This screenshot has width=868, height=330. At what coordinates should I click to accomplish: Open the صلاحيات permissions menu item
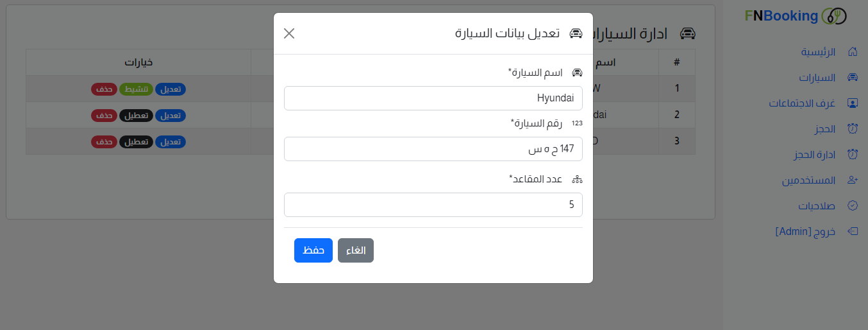pos(816,206)
